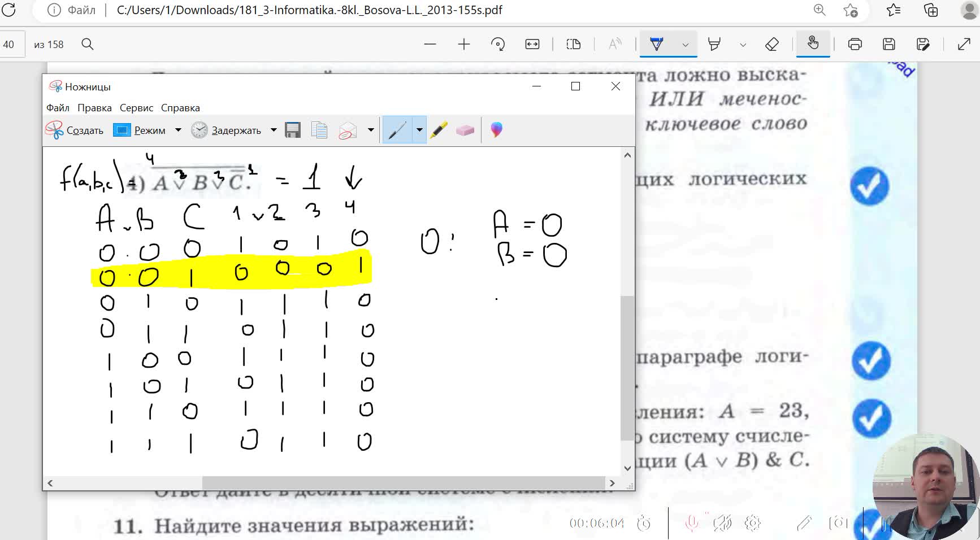Open the browser zoom magnifier icon
The height and width of the screenshot is (540, 980).
[x=819, y=10]
